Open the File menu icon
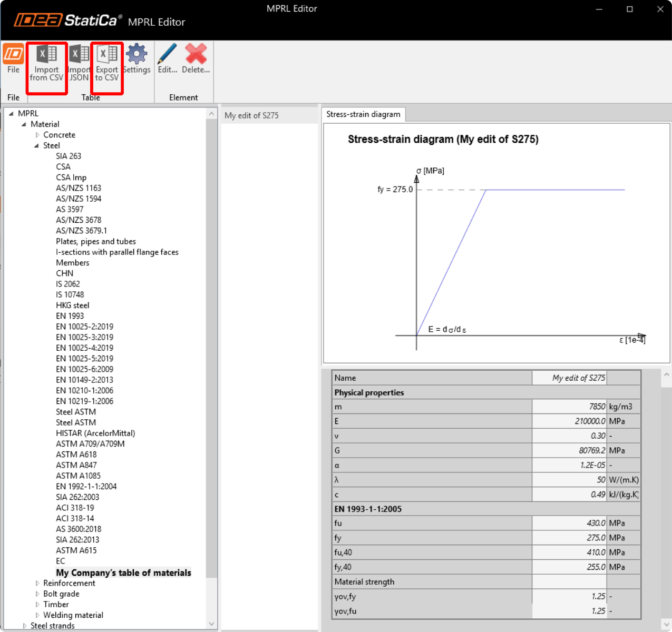 [13, 54]
